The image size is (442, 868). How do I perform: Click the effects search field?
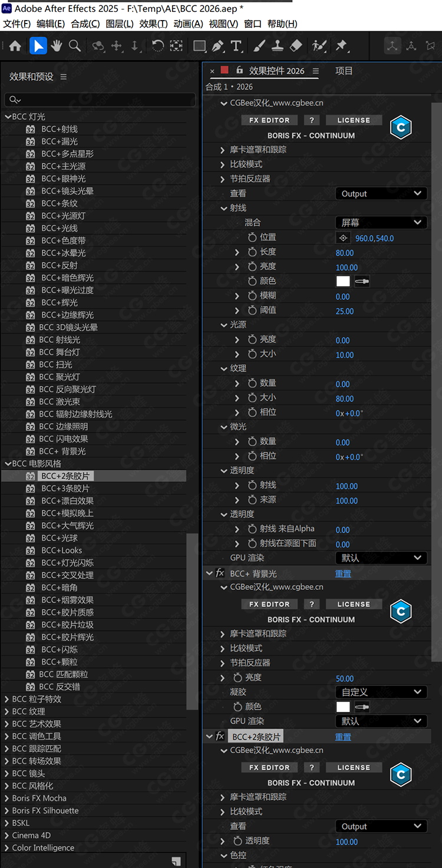coord(100,100)
